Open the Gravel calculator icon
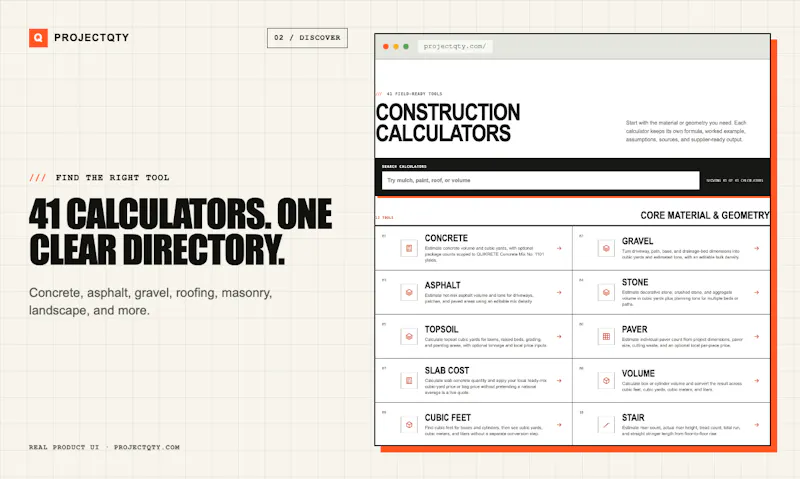The image size is (800, 479). point(606,248)
